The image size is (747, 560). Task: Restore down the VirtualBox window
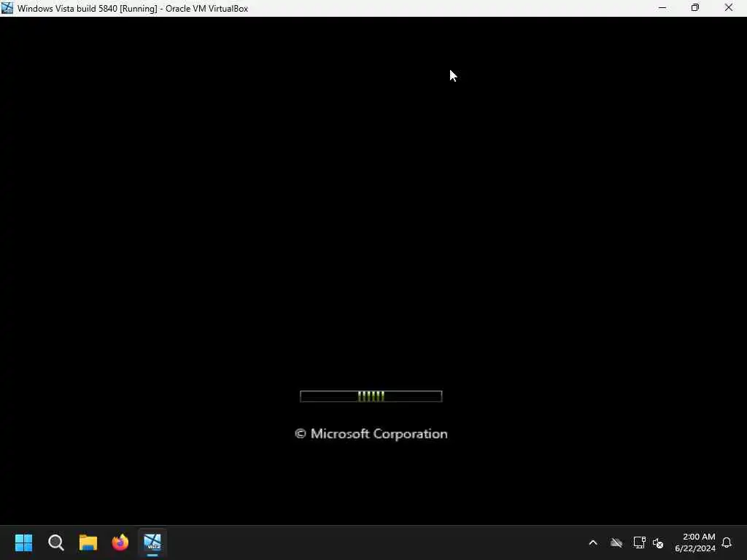point(695,8)
